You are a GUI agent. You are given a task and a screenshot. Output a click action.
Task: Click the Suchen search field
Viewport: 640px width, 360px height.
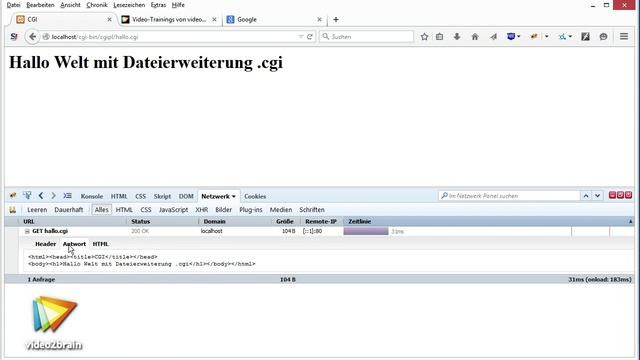coord(366,37)
